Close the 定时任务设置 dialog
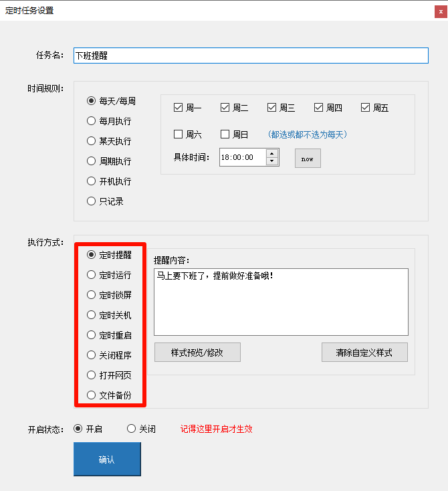Image resolution: width=448 pixels, height=491 pixels. tap(441, 11)
